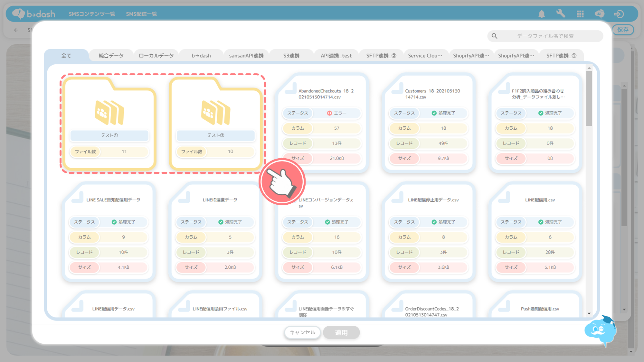The height and width of the screenshot is (362, 644).
Task: Click the Customers_18 file page icon
Action: pos(398,88)
